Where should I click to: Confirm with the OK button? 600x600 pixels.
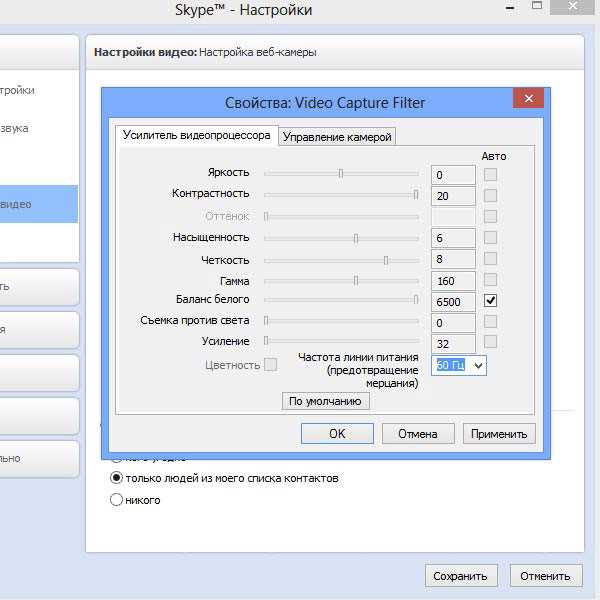337,434
